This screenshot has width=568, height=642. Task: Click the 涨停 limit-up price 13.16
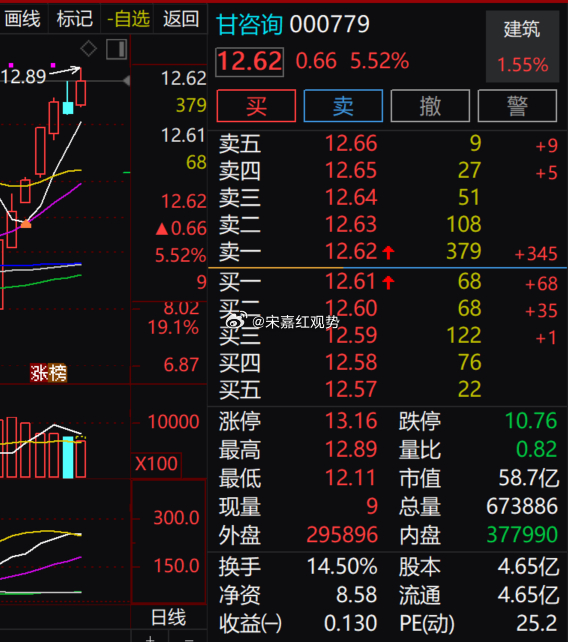pos(351,421)
